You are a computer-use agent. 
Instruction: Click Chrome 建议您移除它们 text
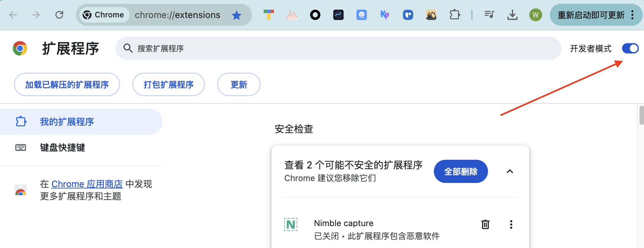[x=330, y=178]
